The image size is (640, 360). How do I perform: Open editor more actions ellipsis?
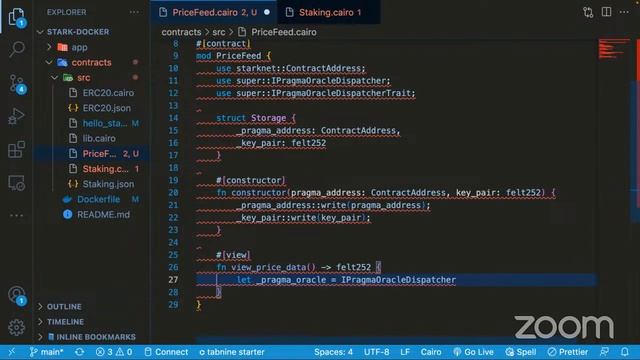(x=624, y=12)
